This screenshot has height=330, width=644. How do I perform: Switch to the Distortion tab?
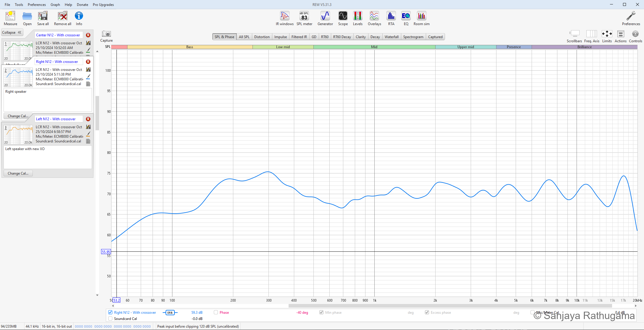[262, 37]
